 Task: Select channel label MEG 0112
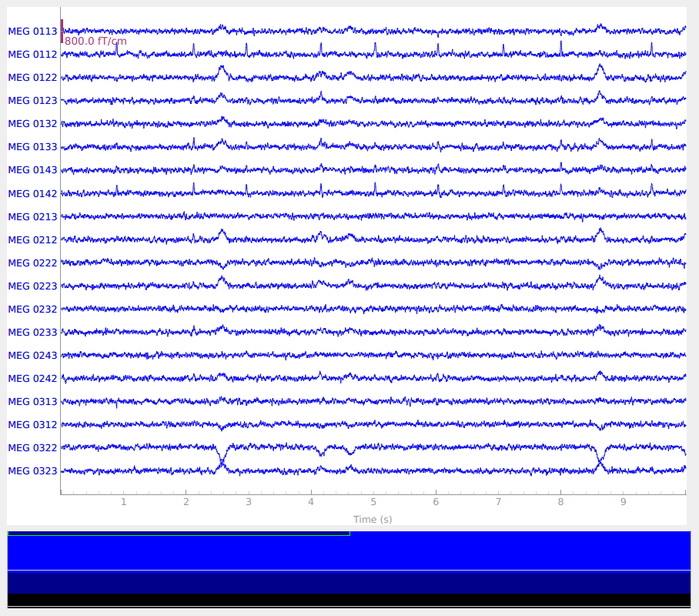32,55
